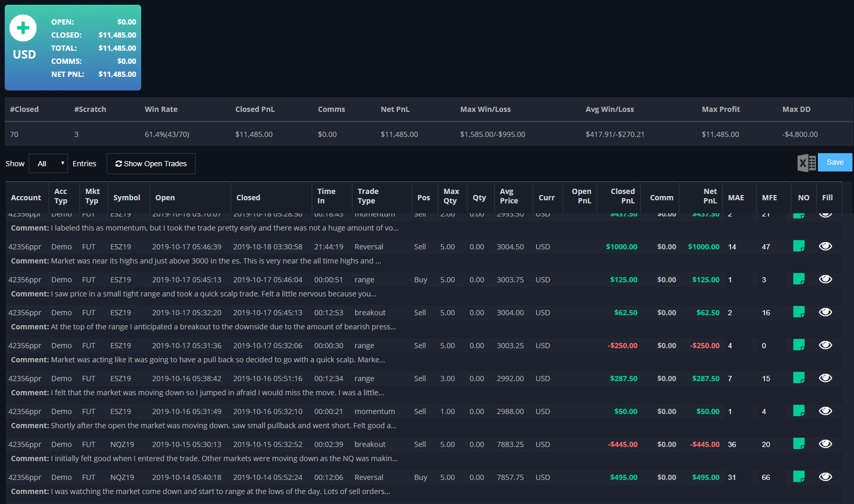This screenshot has width=854, height=504.
Task: Click Avg Win/Loss value $417.91/-$270.21
Action: pos(615,134)
